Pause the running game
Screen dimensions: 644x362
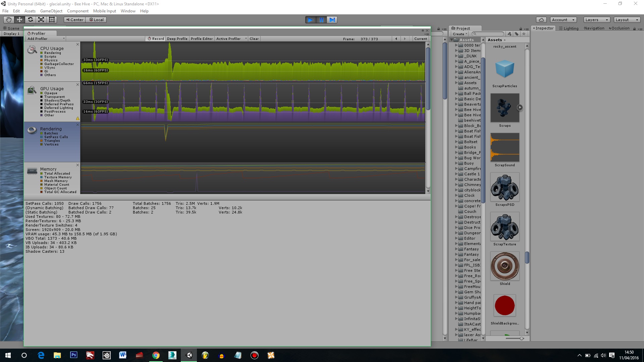[x=321, y=20]
